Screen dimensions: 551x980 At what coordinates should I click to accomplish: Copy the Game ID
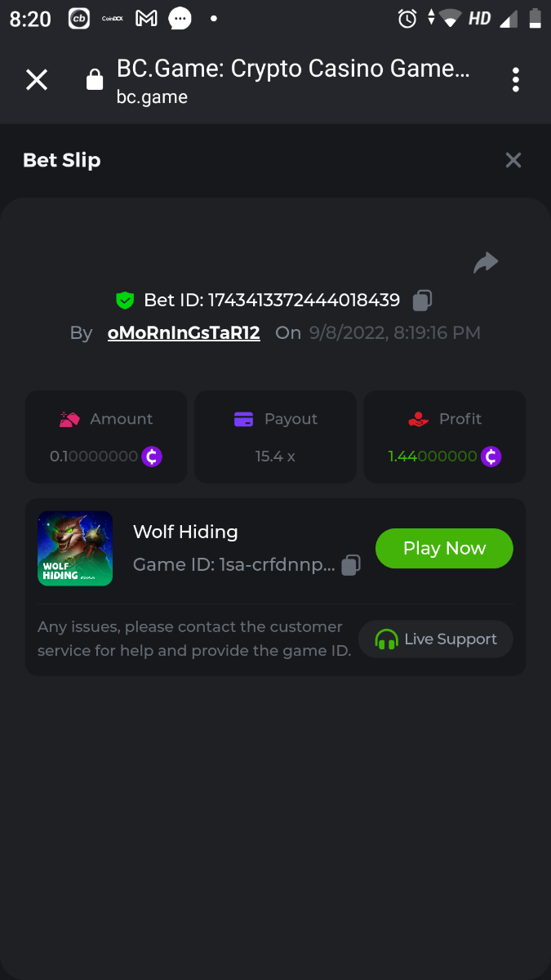tap(351, 564)
